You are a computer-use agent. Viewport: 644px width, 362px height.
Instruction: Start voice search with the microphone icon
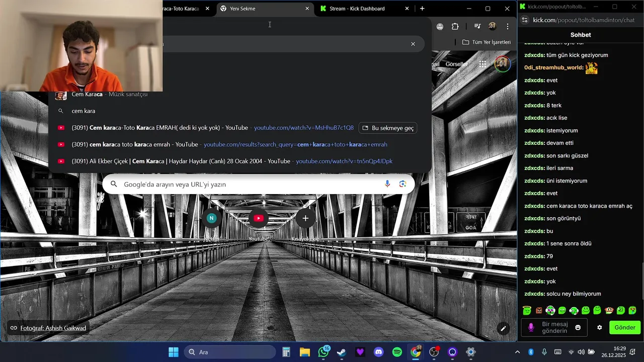pos(387,184)
